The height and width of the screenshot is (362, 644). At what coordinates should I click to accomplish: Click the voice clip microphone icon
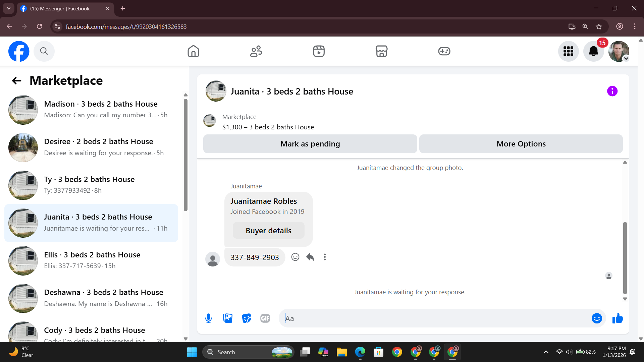click(x=208, y=318)
